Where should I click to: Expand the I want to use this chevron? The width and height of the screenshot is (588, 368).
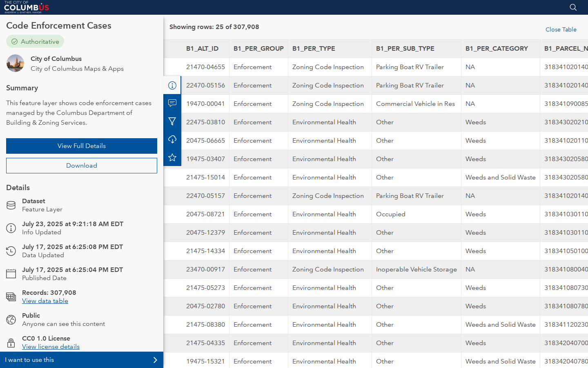tap(155, 360)
